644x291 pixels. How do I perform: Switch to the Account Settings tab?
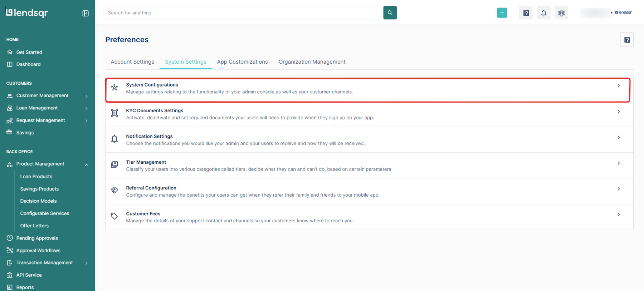coord(132,62)
